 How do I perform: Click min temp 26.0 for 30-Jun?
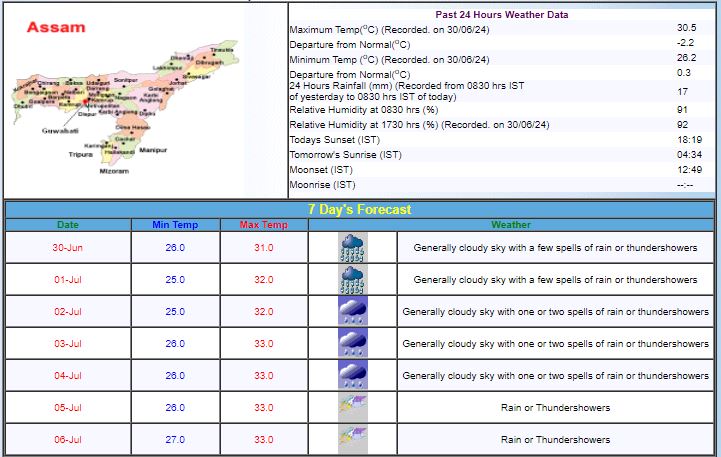[175, 247]
